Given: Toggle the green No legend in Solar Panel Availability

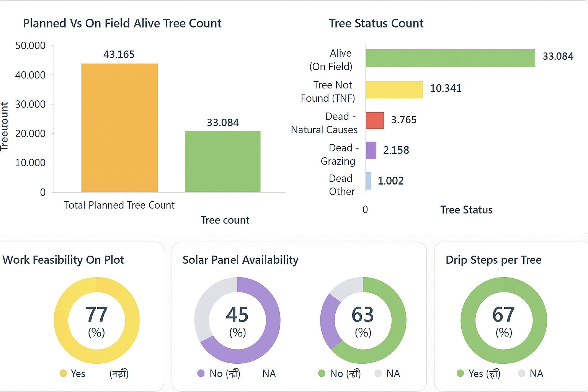Looking at the screenshot, I should point(339,374).
